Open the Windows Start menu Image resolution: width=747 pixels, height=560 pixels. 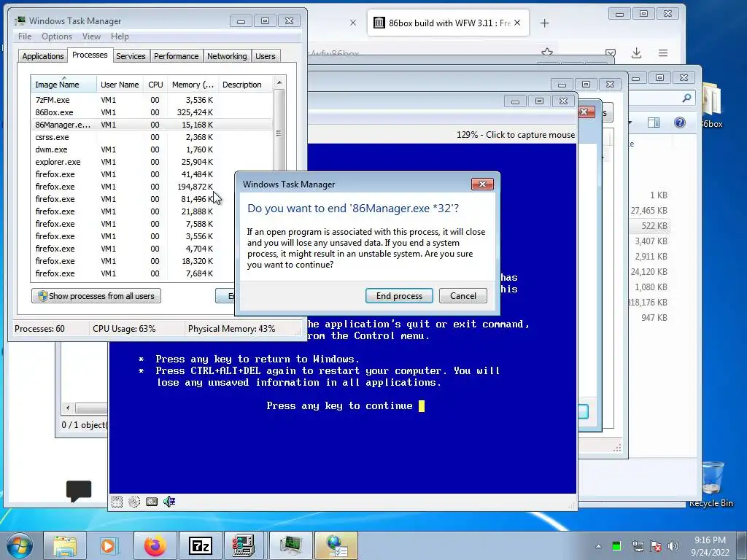point(20,545)
